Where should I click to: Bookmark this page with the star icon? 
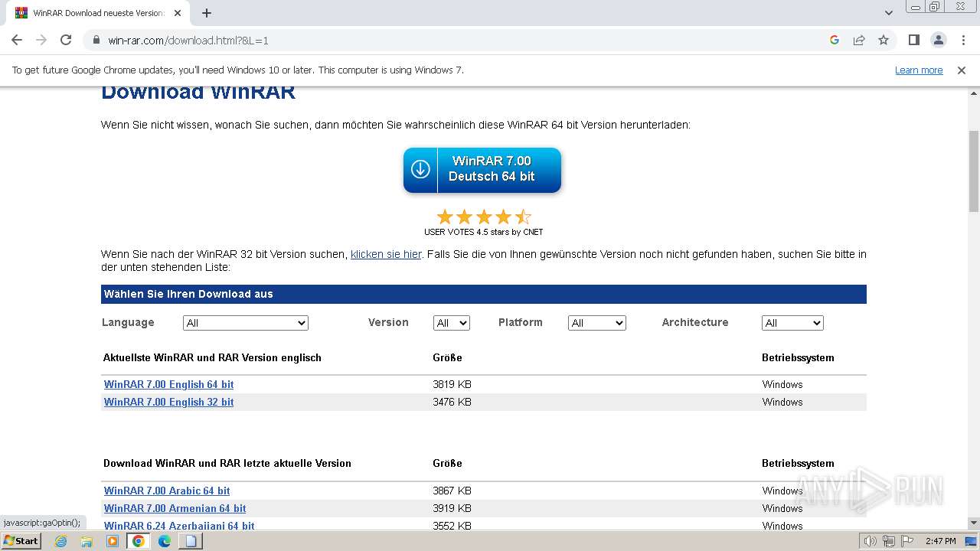pyautogui.click(x=884, y=40)
